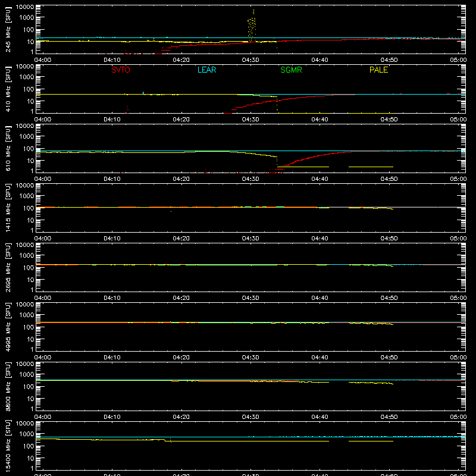Click the 05:00 tick label under 245 MHz panel
Screen dimensions: 476x476
458,60
